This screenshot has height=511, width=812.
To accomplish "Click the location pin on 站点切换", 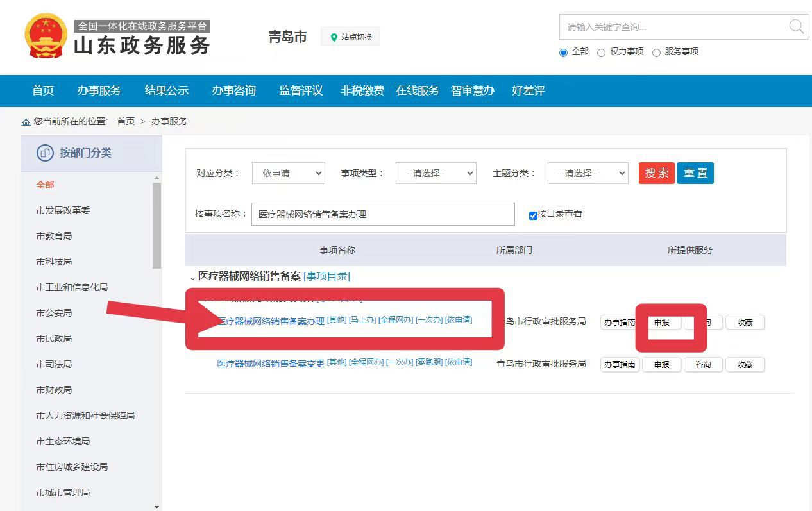I will (x=334, y=37).
